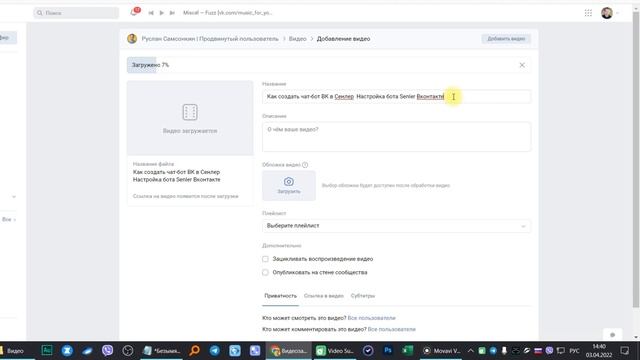Screen dimensions: 640x360
Task: Open the Telegram icon in system tray
Action: pos(493,351)
